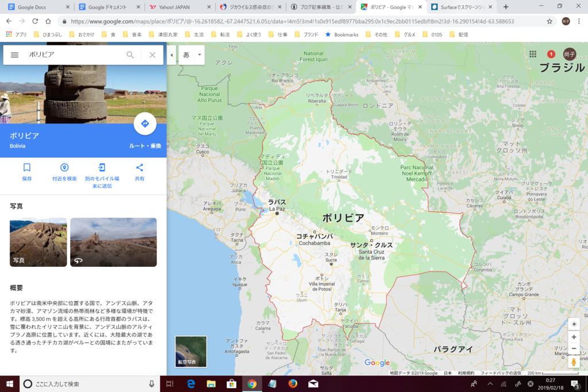This screenshot has width=588, height=392.
Task: Save Bolivia with the 保存 bookmark icon
Action: point(26,168)
